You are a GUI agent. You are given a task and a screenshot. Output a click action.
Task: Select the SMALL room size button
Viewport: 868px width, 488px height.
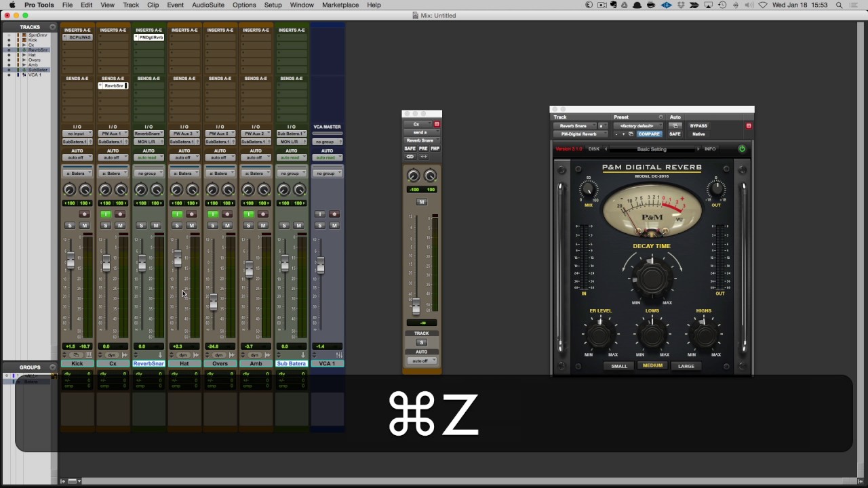click(x=619, y=366)
